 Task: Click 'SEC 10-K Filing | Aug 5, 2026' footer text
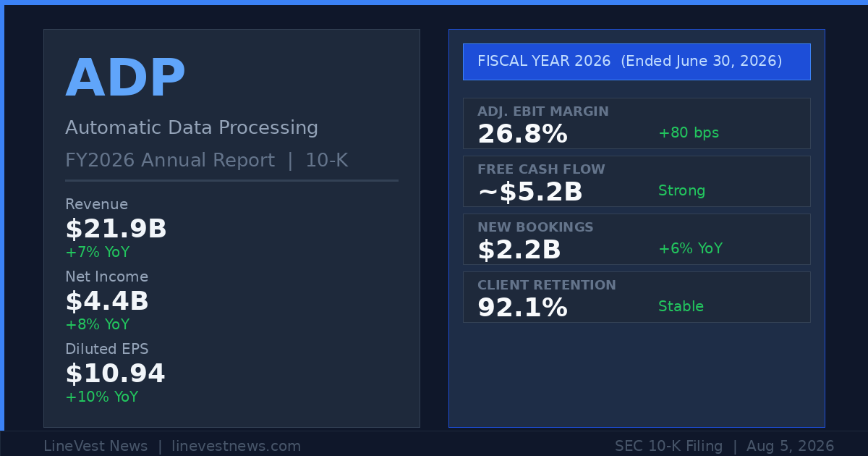tap(724, 447)
